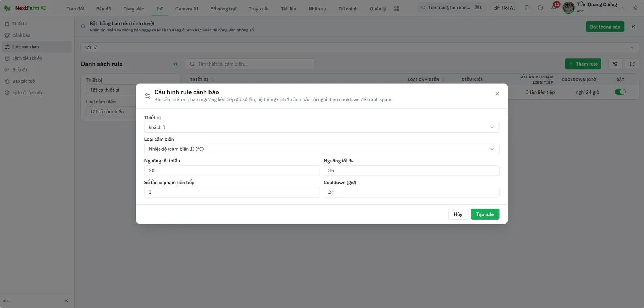Refresh the rule list with the reload icon
The image size is (644, 308).
632,64
